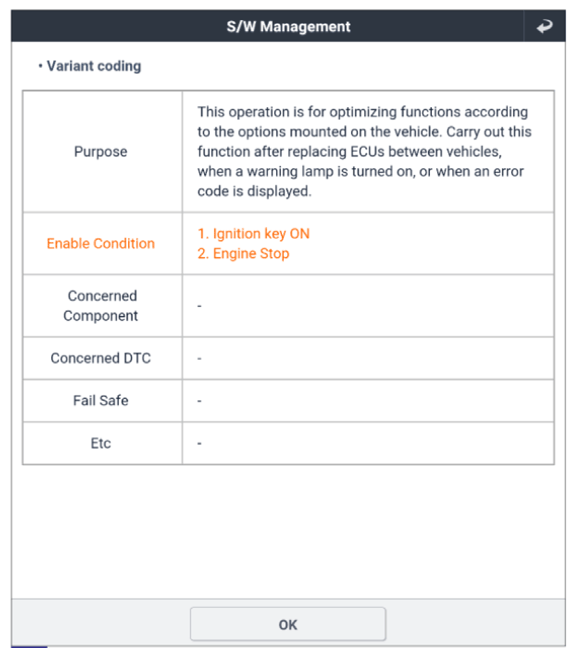Viewport: 576px width, 657px height.
Task: Select the Concerned Component label
Action: (x=101, y=305)
